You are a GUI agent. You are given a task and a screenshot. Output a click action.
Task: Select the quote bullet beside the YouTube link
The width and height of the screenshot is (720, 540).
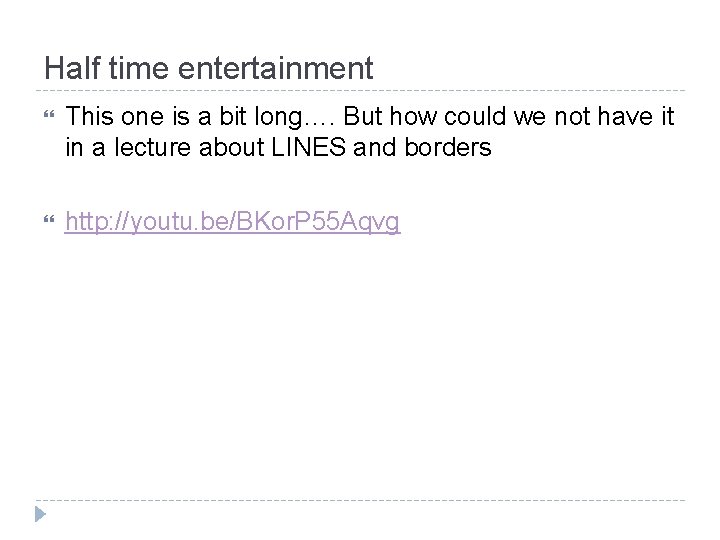click(x=49, y=219)
